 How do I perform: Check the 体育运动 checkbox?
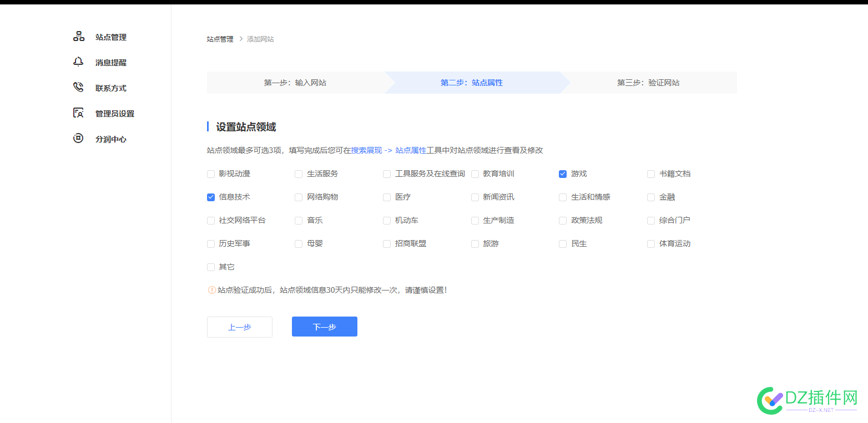pos(651,244)
